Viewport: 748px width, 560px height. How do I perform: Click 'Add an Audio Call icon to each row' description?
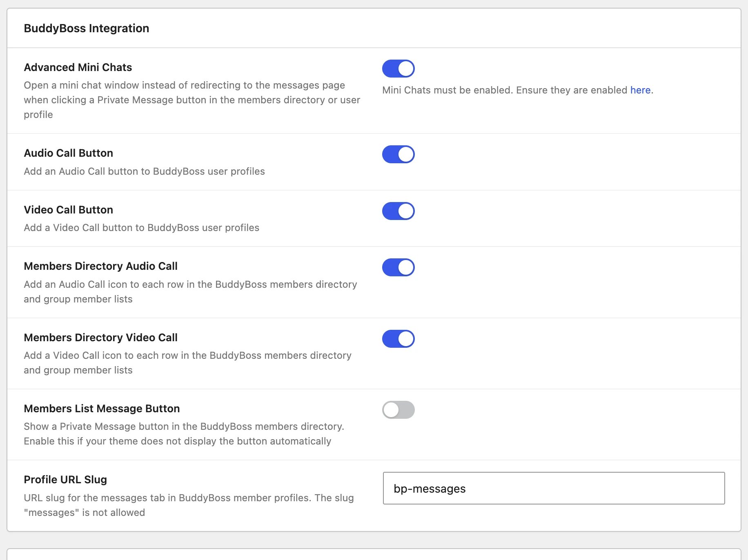pyautogui.click(x=191, y=292)
